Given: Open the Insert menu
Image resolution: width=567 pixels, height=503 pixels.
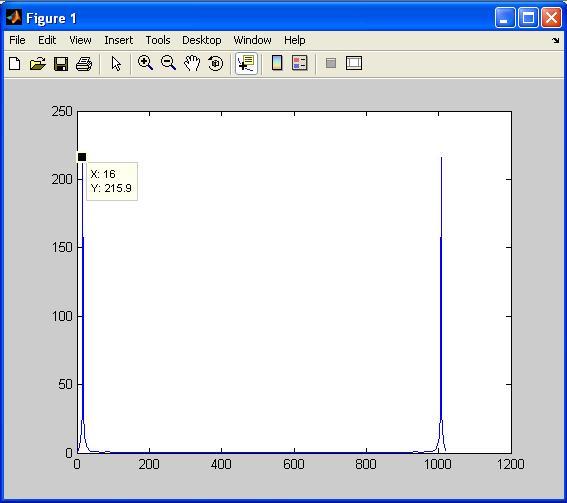Looking at the screenshot, I should pyautogui.click(x=119, y=40).
